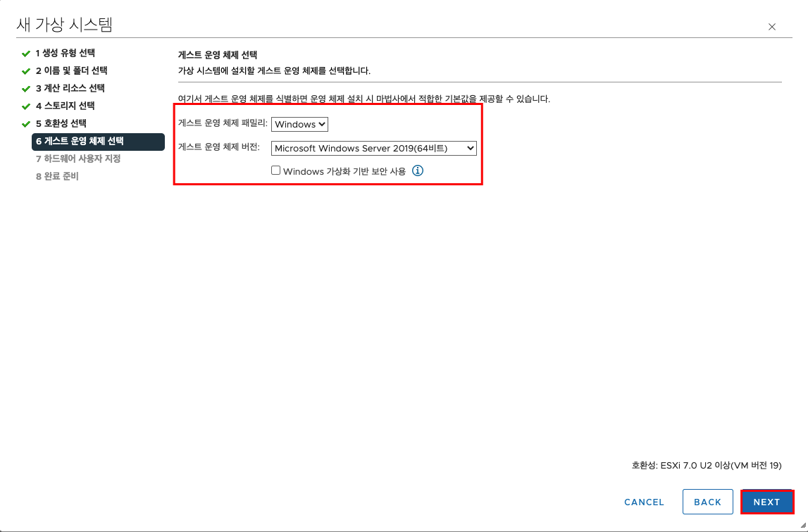Click the 호환성: ESXi 7.0 U2 이상 text

pyautogui.click(x=707, y=466)
